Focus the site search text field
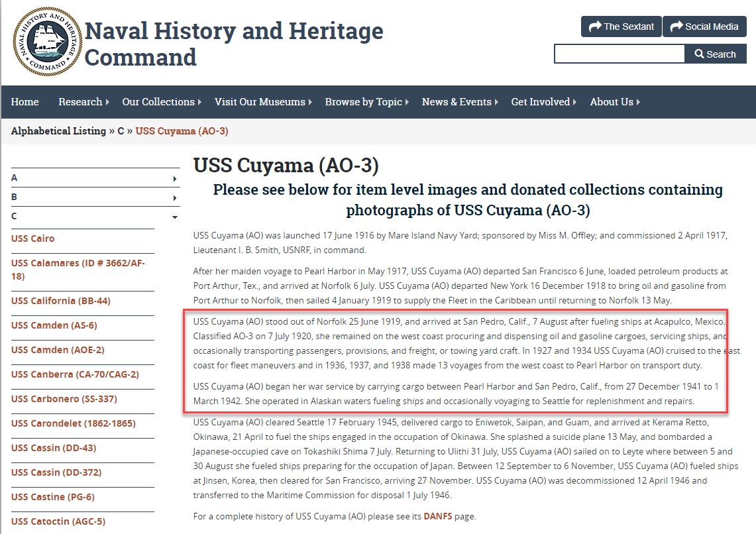 tap(619, 54)
